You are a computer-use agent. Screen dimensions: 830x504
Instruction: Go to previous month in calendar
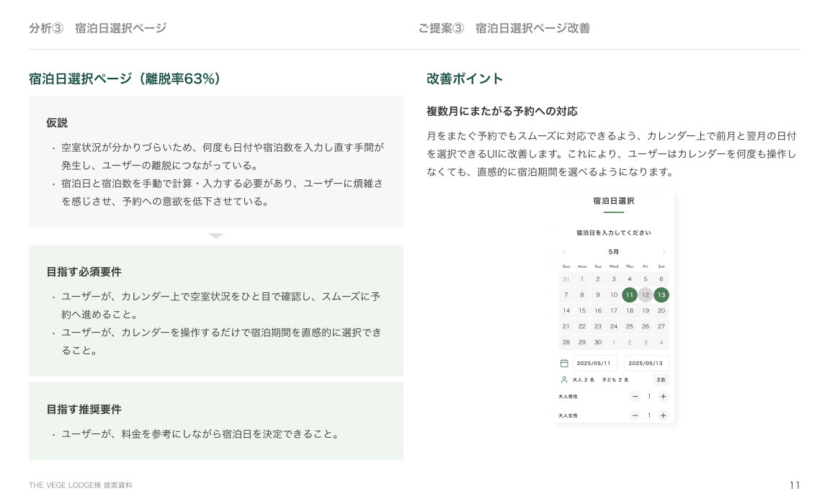[x=563, y=252]
